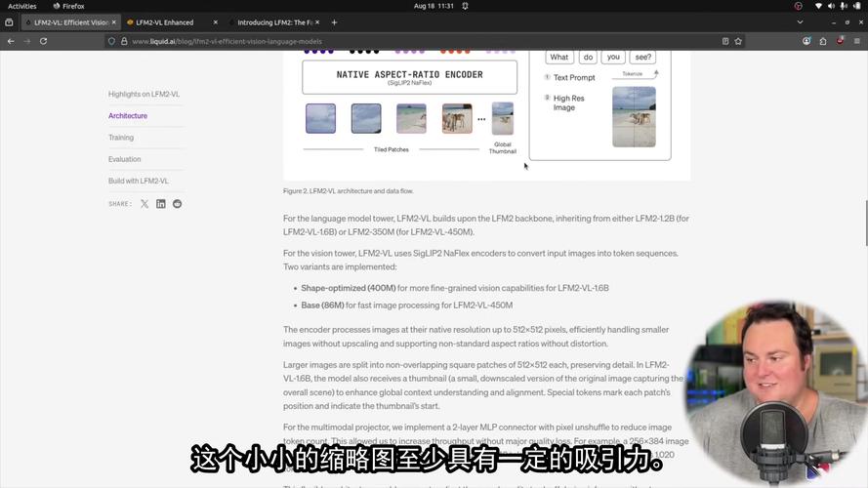The height and width of the screenshot is (488, 868).
Task: Jump to Build with LFM2-VL section
Action: tap(139, 181)
